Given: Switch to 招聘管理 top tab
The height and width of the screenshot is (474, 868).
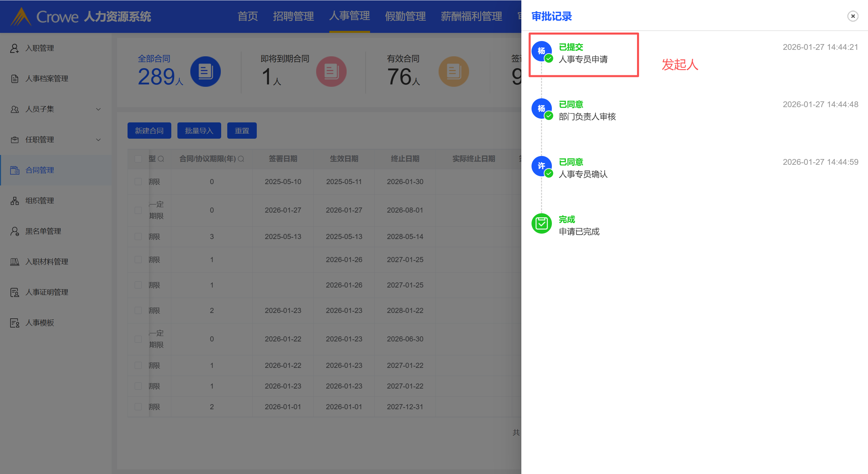Looking at the screenshot, I should [x=293, y=16].
